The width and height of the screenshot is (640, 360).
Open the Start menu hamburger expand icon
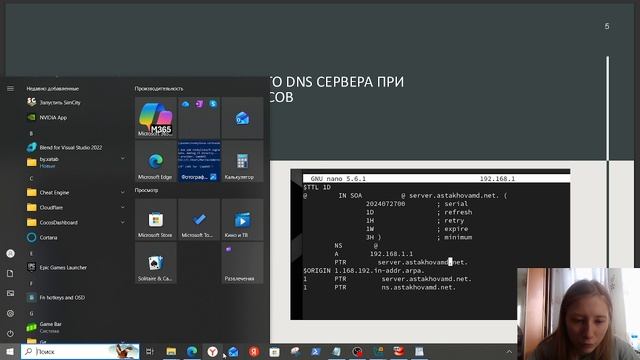coord(10,89)
